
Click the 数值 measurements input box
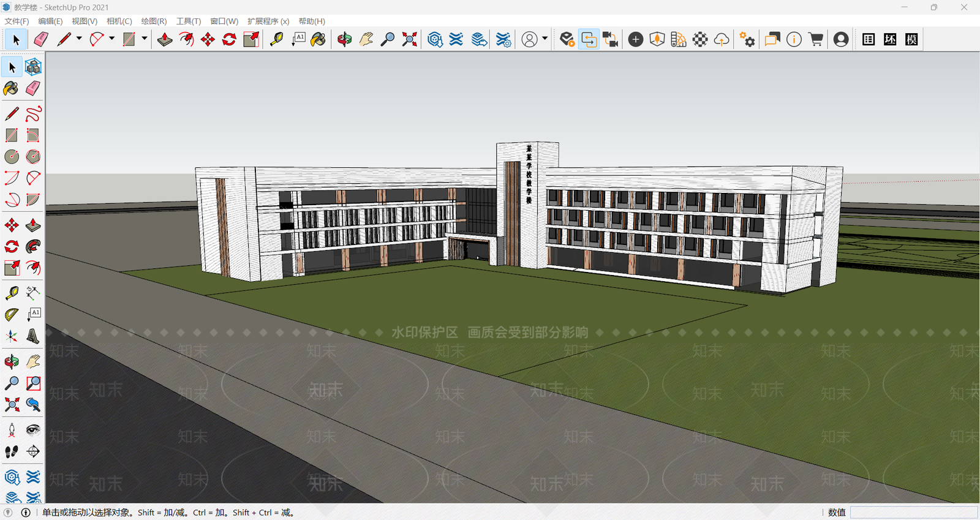click(914, 512)
